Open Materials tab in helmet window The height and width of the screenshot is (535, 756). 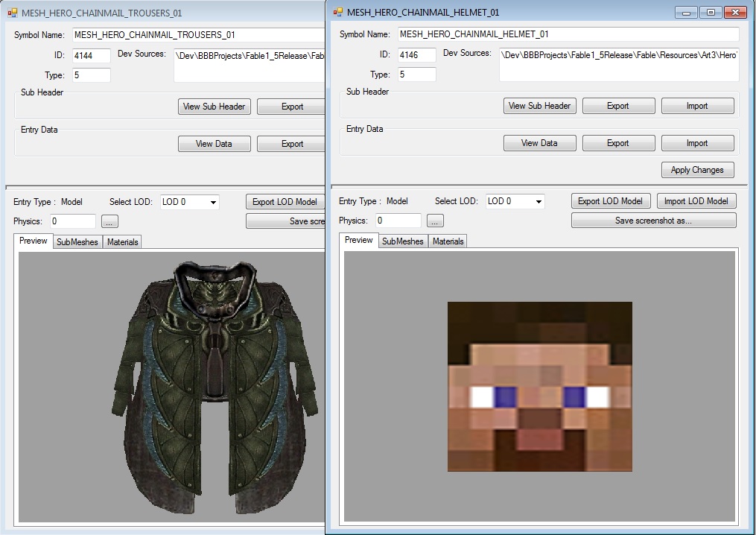[448, 241]
